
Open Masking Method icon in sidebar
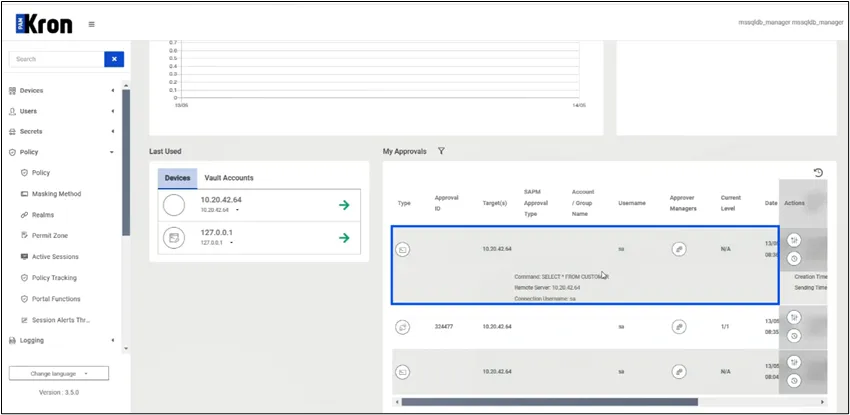coord(24,194)
